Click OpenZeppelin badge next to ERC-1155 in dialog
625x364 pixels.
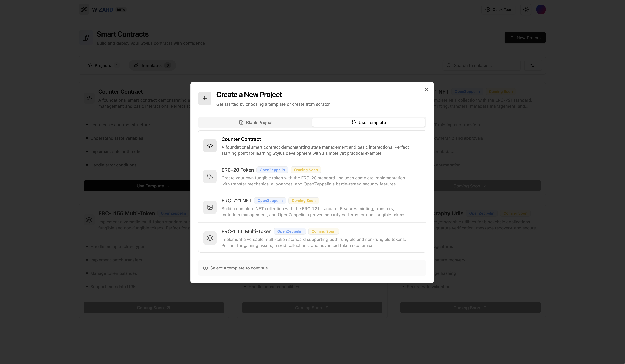click(x=290, y=231)
